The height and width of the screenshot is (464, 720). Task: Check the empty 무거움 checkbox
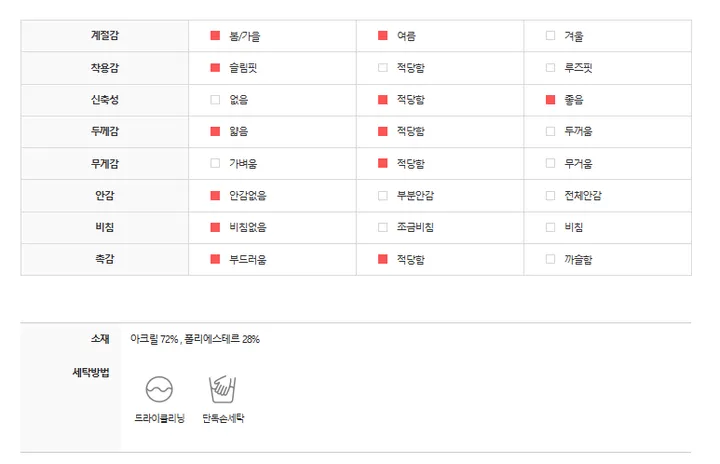click(x=550, y=163)
